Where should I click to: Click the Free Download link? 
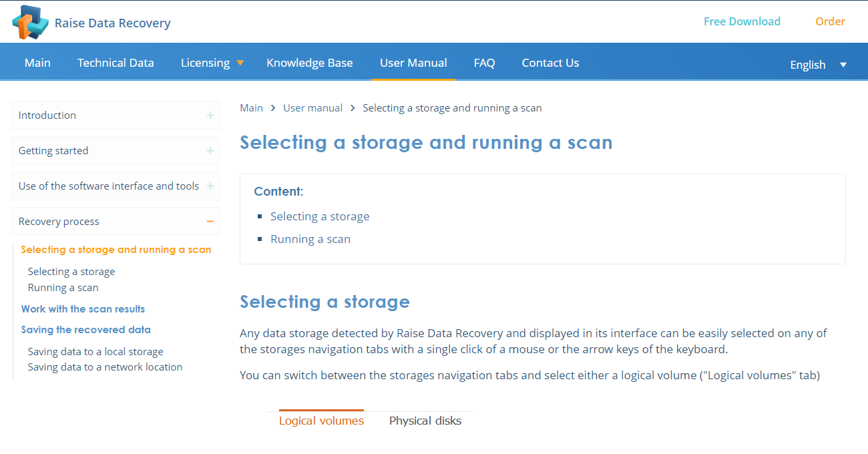click(x=742, y=21)
